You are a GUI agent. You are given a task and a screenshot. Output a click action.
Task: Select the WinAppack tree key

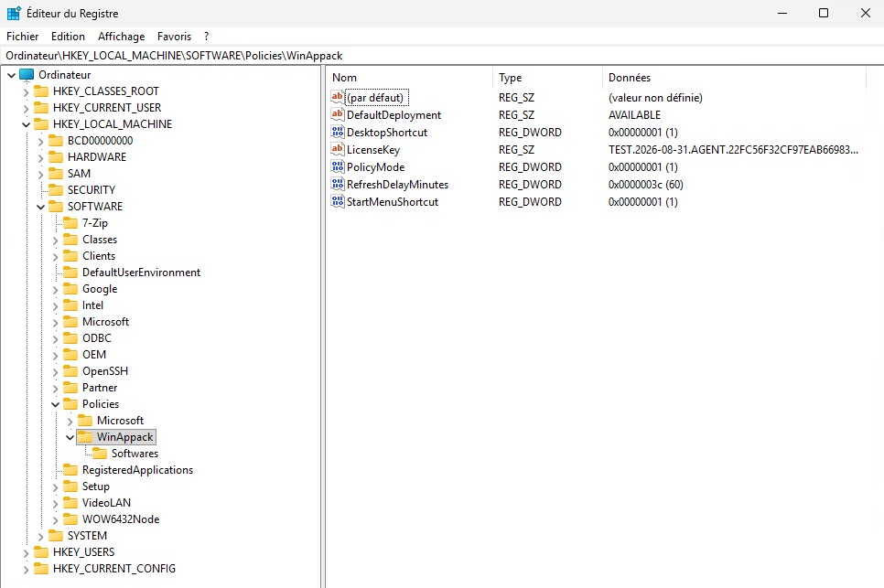[x=124, y=437]
